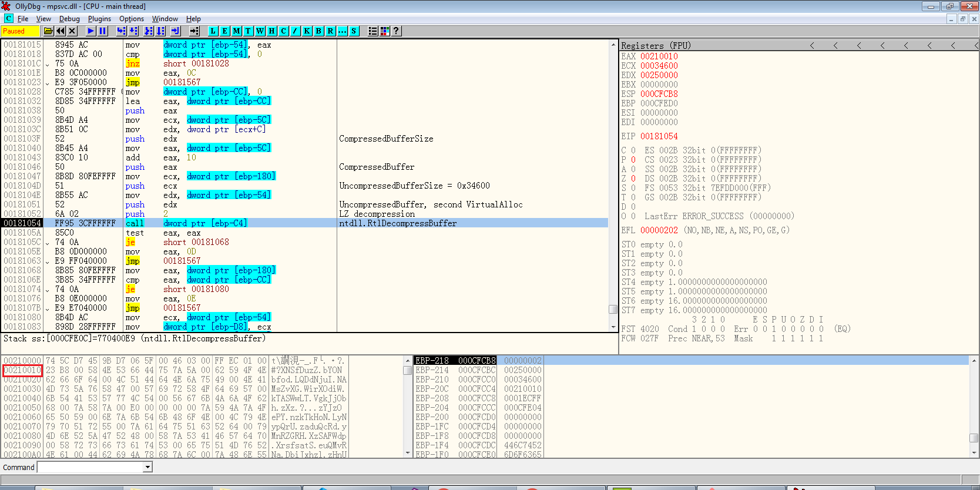Open the Log window with L button
980x490 pixels.
click(x=213, y=31)
